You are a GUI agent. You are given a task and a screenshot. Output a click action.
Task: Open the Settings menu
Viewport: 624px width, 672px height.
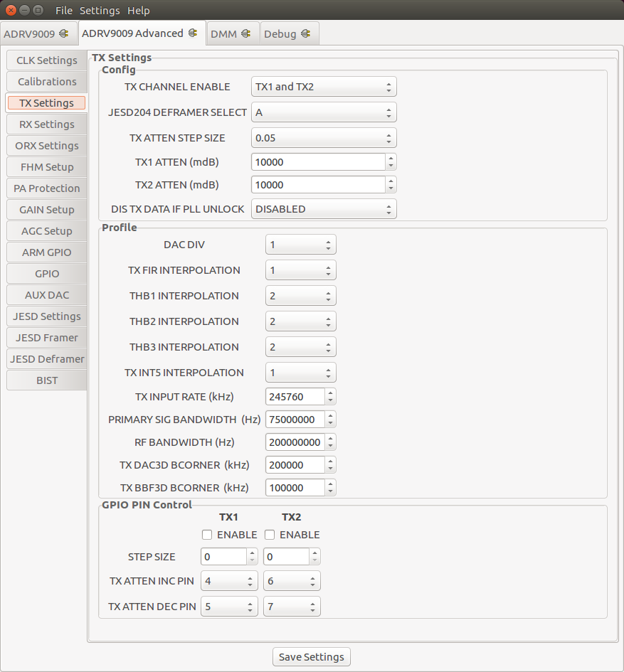[x=100, y=10]
